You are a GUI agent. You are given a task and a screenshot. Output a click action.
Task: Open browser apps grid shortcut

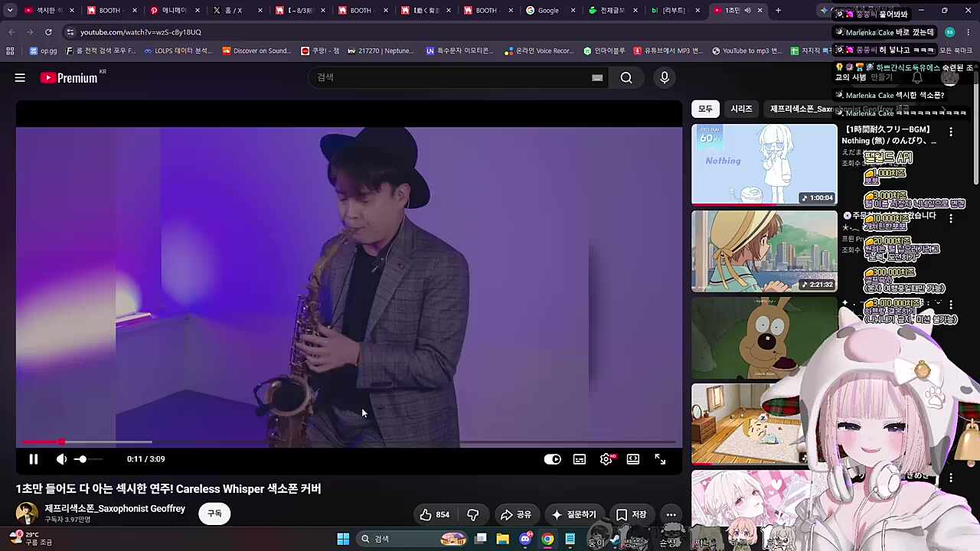10,51
